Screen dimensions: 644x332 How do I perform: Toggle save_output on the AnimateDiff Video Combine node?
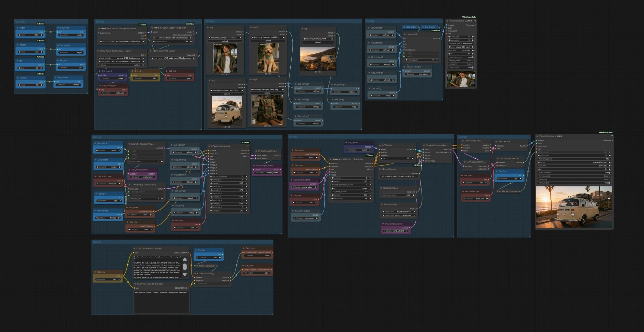(461, 67)
